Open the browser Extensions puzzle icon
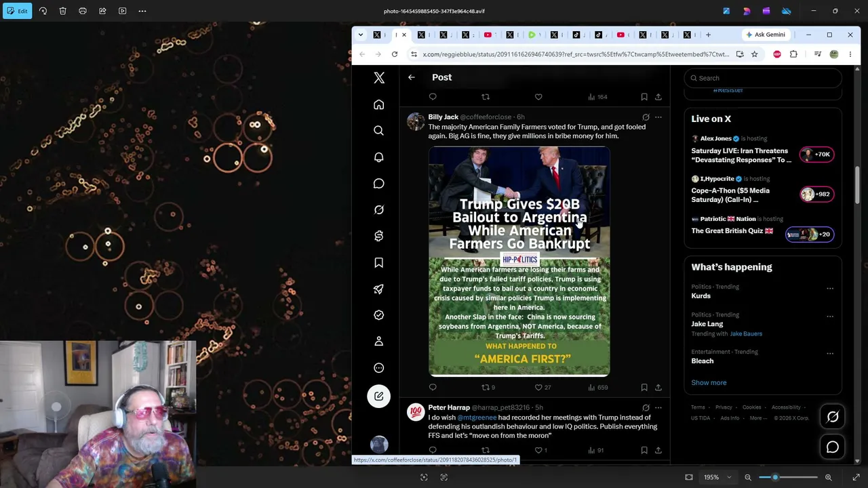Viewport: 868px width, 488px height. (x=793, y=54)
